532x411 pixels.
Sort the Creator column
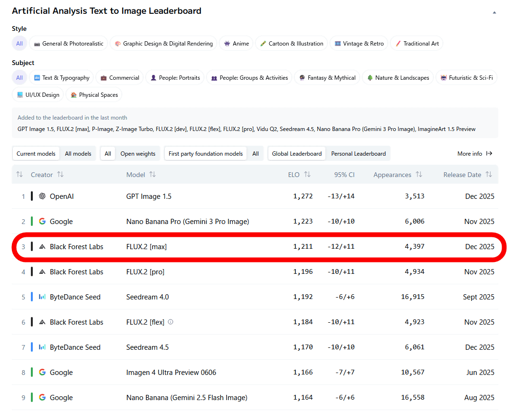pyautogui.click(x=60, y=175)
